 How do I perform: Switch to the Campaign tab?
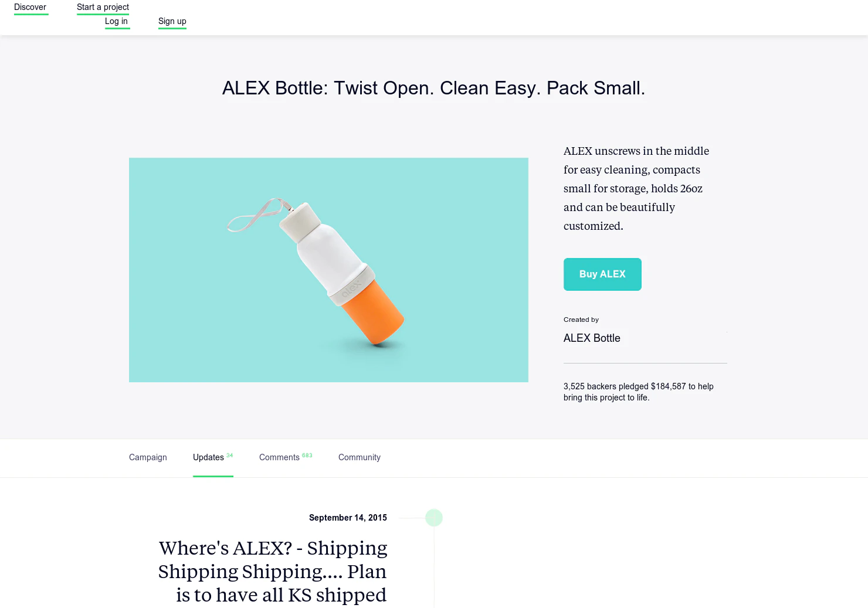click(x=148, y=457)
